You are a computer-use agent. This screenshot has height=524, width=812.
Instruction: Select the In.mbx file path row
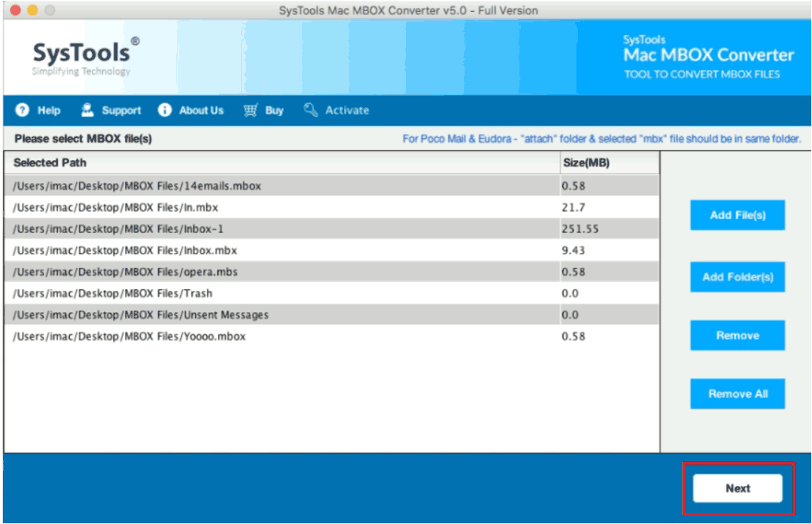[x=332, y=208]
